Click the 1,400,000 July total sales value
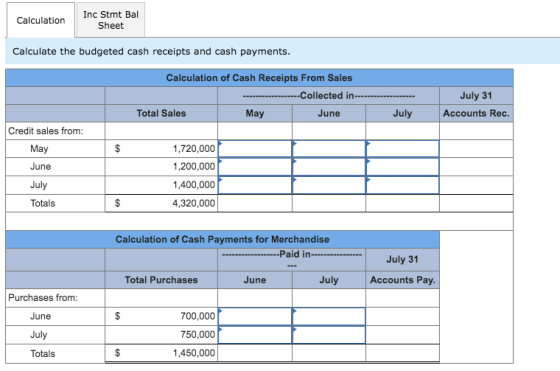The width and height of the screenshot is (560, 371). 194,185
